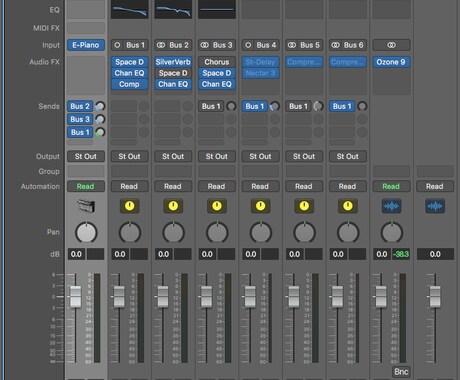Toggle the stereo format icon beside Bus 6 input
460x380 pixels.
click(x=336, y=45)
